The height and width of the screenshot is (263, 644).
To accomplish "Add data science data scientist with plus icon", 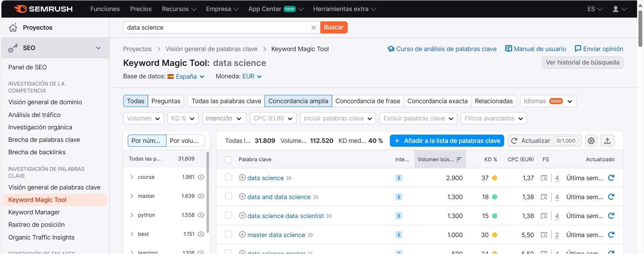I will click(242, 216).
